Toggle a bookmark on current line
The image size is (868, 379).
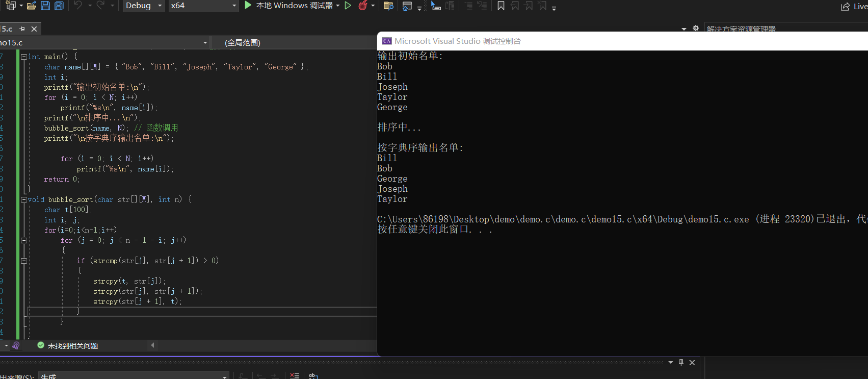(x=501, y=6)
